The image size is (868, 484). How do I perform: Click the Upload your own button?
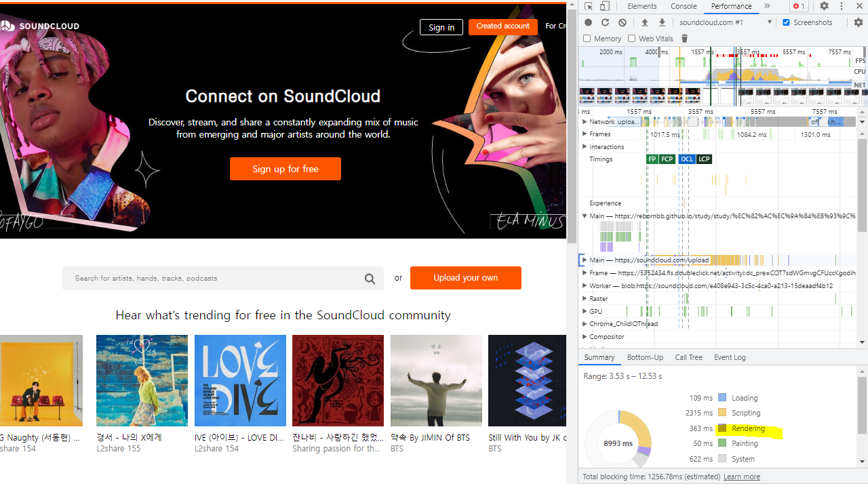(466, 278)
